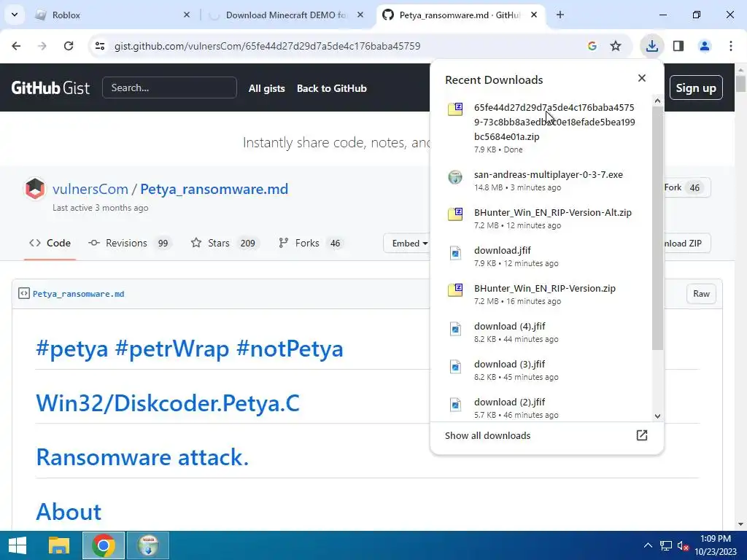The width and height of the screenshot is (747, 560).
Task: Click the GitHub Gist logo
Action: point(50,87)
